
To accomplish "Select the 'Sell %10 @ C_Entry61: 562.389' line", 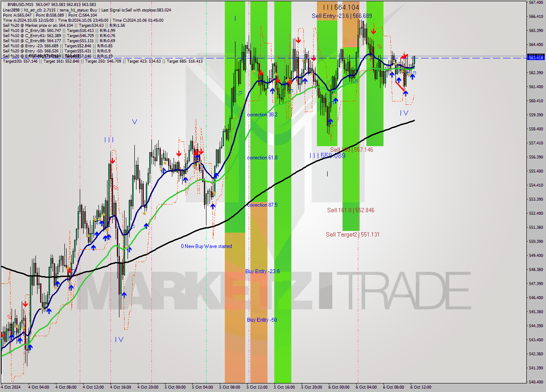I will click(59, 35).
